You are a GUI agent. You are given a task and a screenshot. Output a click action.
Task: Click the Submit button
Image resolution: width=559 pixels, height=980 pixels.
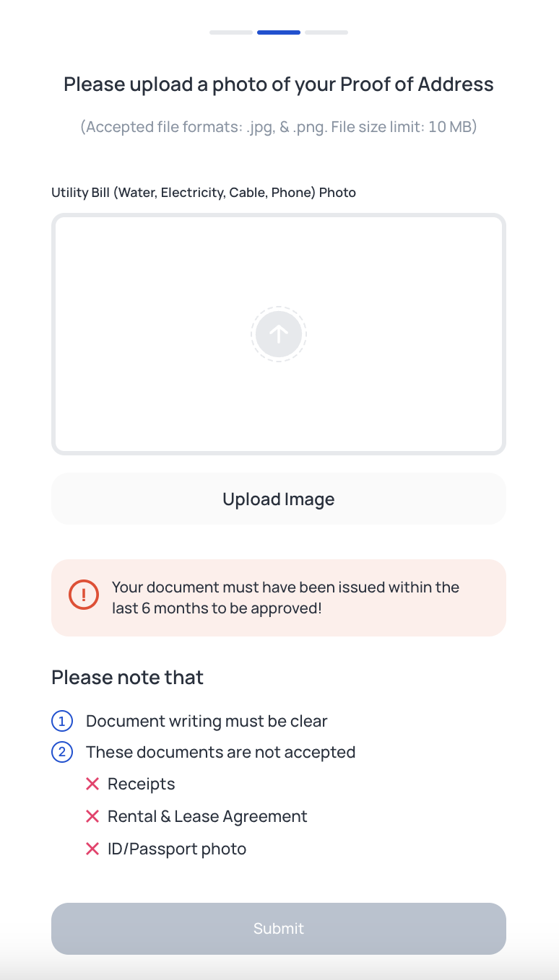pos(279,929)
